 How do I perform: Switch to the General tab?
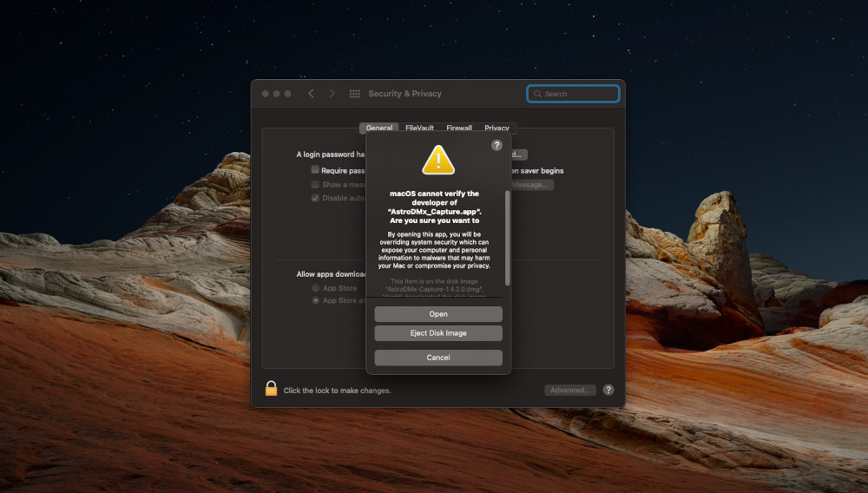click(379, 128)
